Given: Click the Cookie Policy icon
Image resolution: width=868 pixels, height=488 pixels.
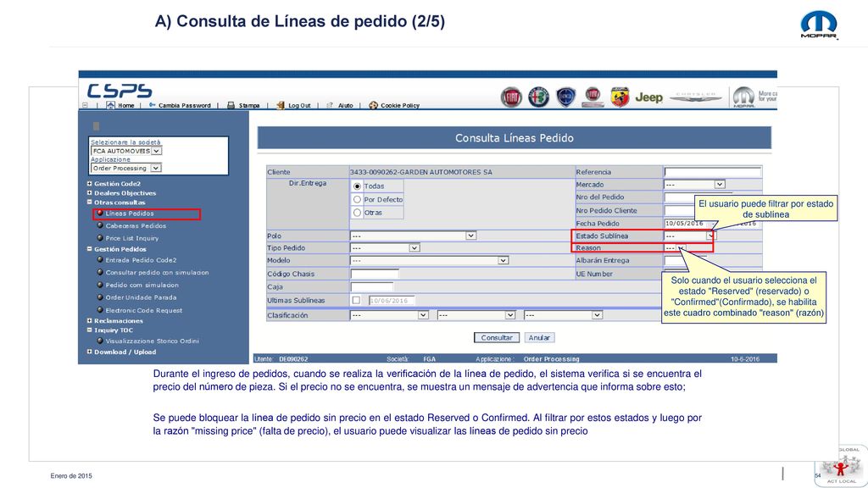Looking at the screenshot, I should 373,105.
